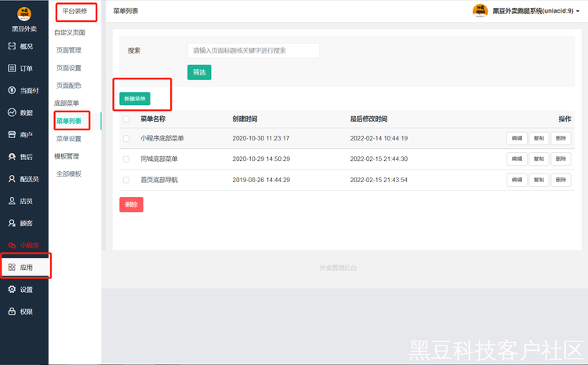This screenshot has width=588, height=365.
Task: Open the 设置 gear icon
Action: pyautogui.click(x=12, y=290)
